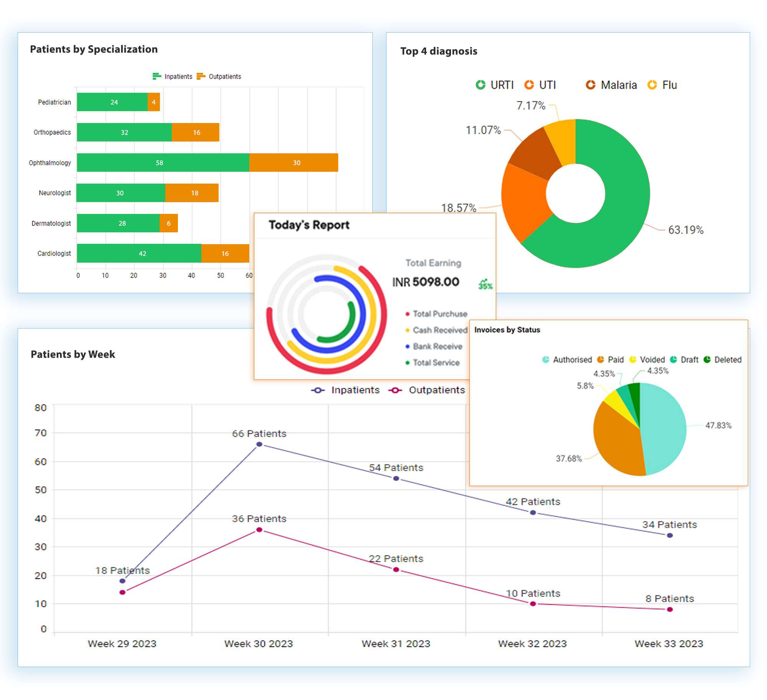This screenshot has height=700, width=767.
Task: Toggle Inpatients series in bar chart legend
Action: click(173, 76)
